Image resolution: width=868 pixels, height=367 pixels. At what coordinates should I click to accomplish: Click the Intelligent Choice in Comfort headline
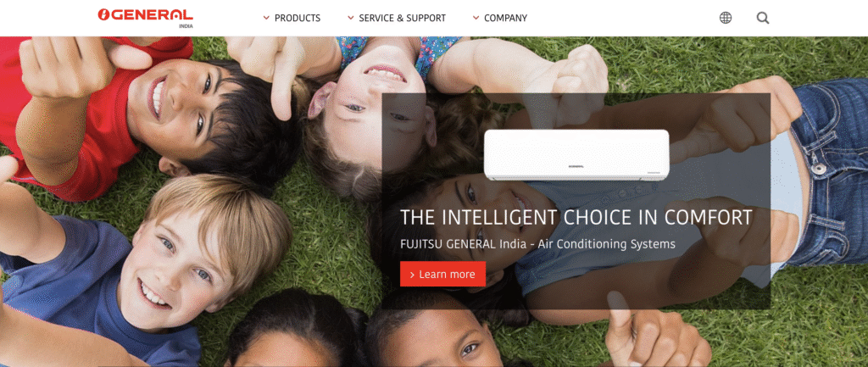pos(576,218)
